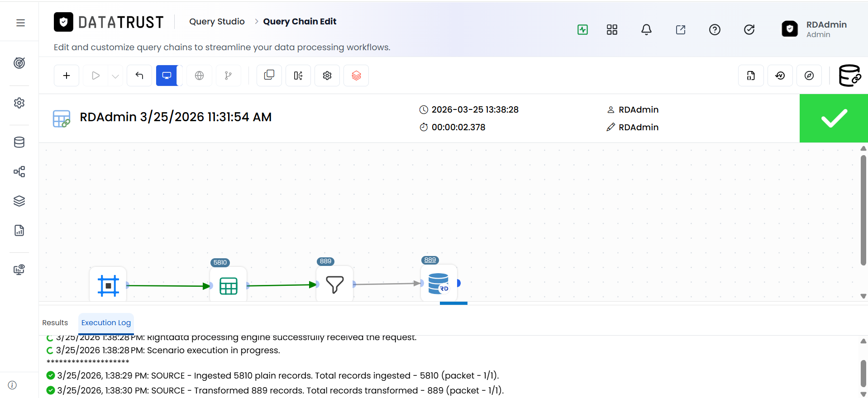Click the globe icon in toolbar
The image size is (868, 398).
coord(199,76)
